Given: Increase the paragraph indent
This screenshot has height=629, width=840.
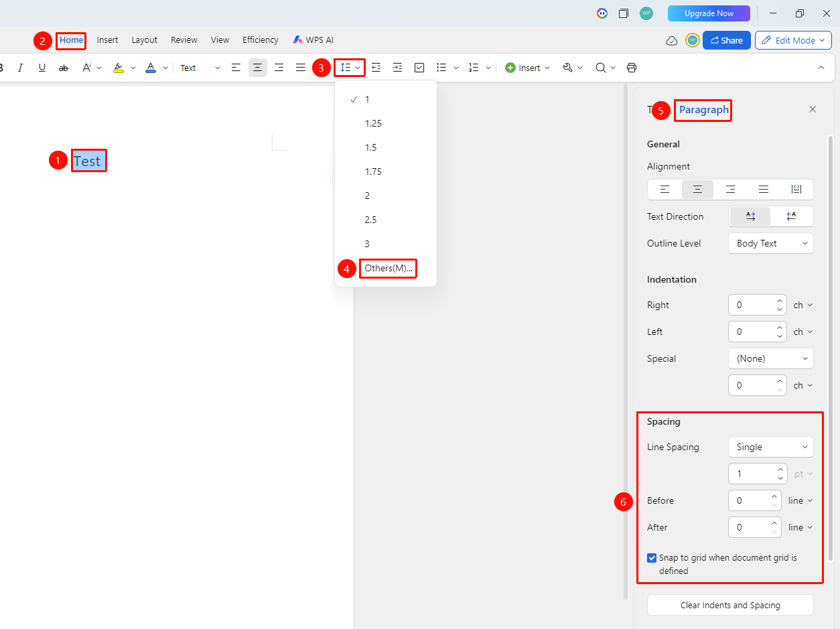Looking at the screenshot, I should [398, 68].
